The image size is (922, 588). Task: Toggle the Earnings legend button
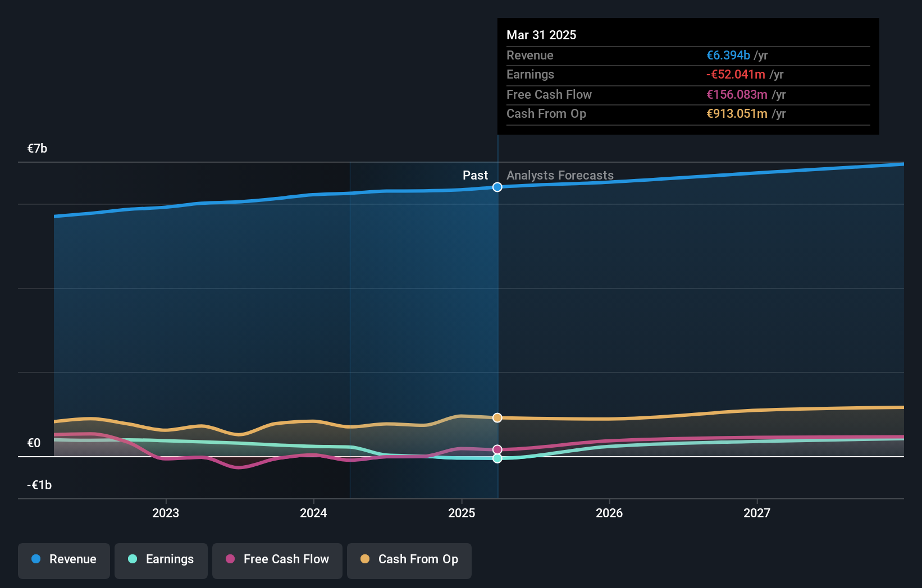(x=161, y=561)
